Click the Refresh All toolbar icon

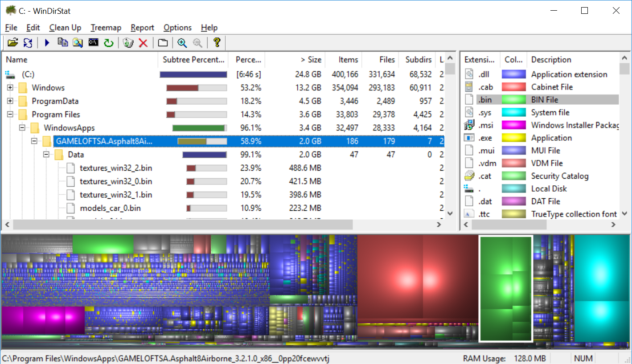28,43
